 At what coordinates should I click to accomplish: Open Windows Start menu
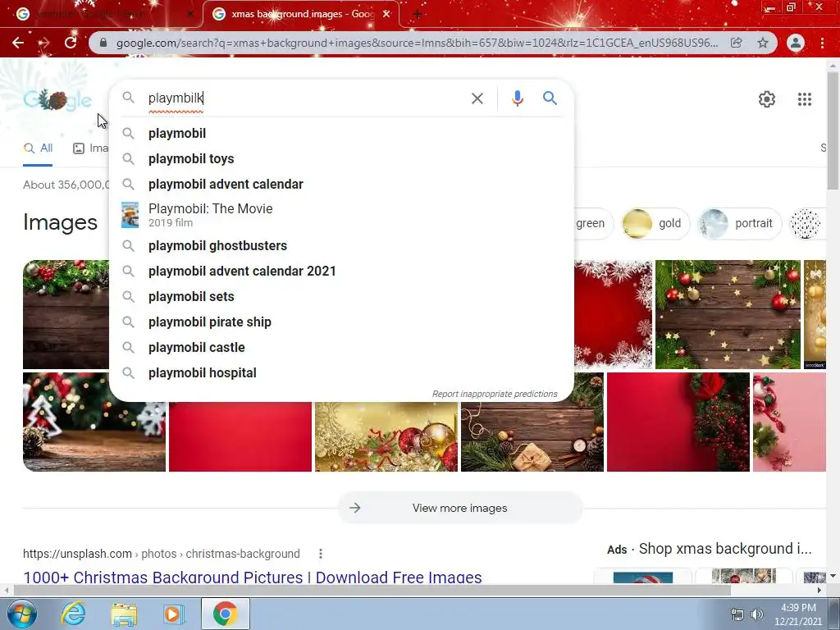click(21, 614)
